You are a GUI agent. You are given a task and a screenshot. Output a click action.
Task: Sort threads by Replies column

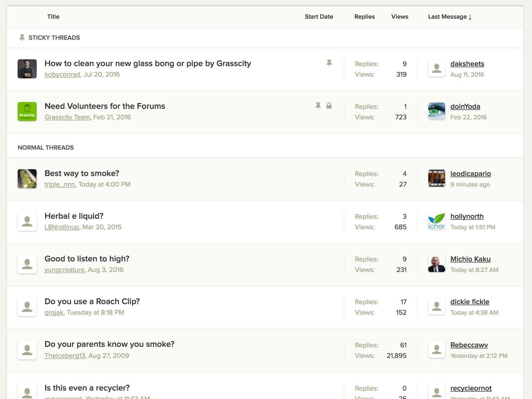364,17
